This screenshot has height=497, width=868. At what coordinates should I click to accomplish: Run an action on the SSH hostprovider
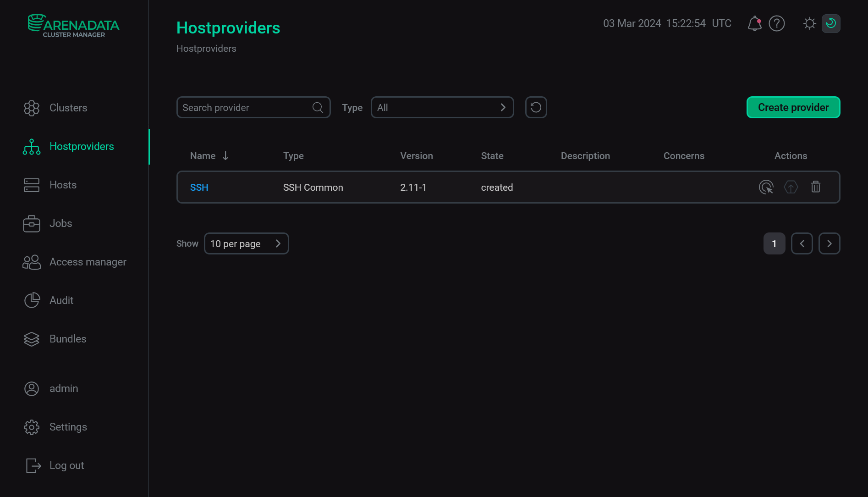click(x=766, y=187)
